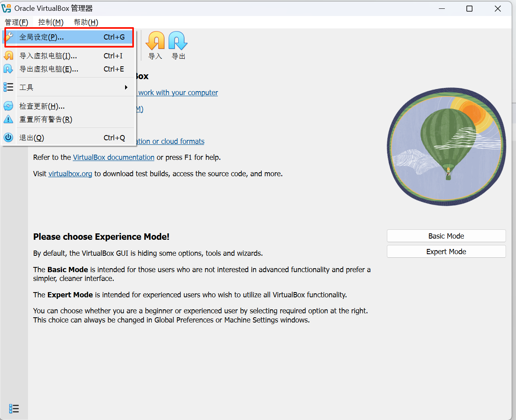The height and width of the screenshot is (420, 516).
Task: Click the 导出 toolbar icon
Action: pos(178,41)
